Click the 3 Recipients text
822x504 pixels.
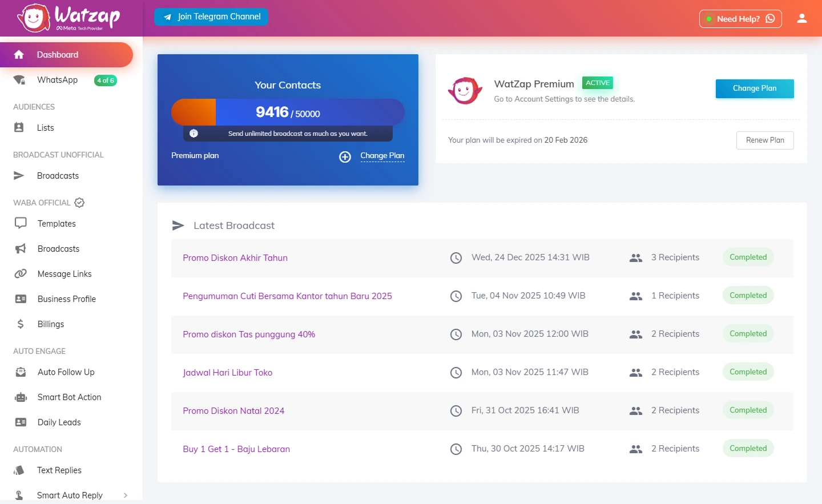(x=675, y=257)
